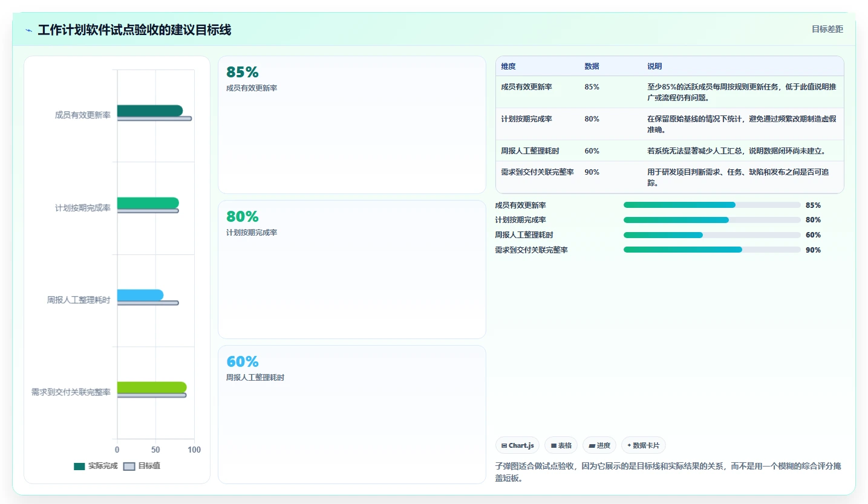Screen dimensions: 868x504
Task: Click the 成员有效更新率 progress bar
Action: pos(712,205)
